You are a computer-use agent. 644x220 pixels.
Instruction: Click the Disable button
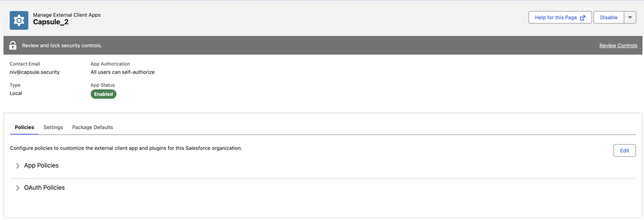click(x=609, y=17)
